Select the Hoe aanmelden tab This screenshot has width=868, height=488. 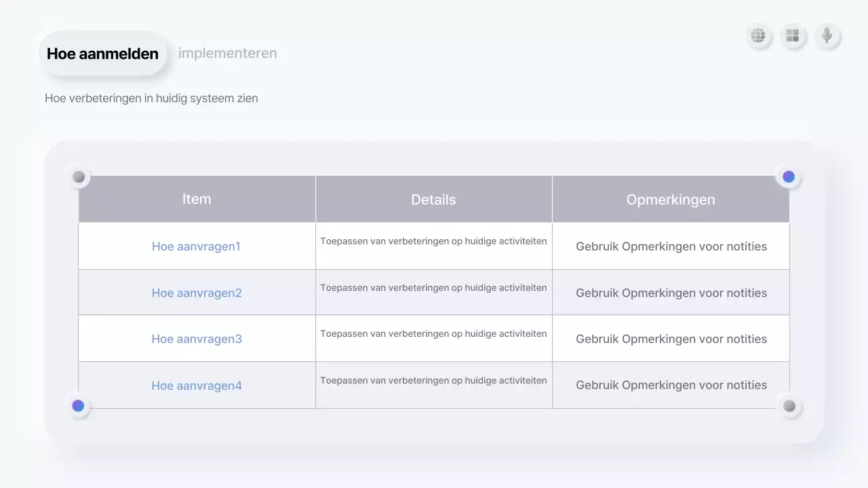[x=102, y=53]
